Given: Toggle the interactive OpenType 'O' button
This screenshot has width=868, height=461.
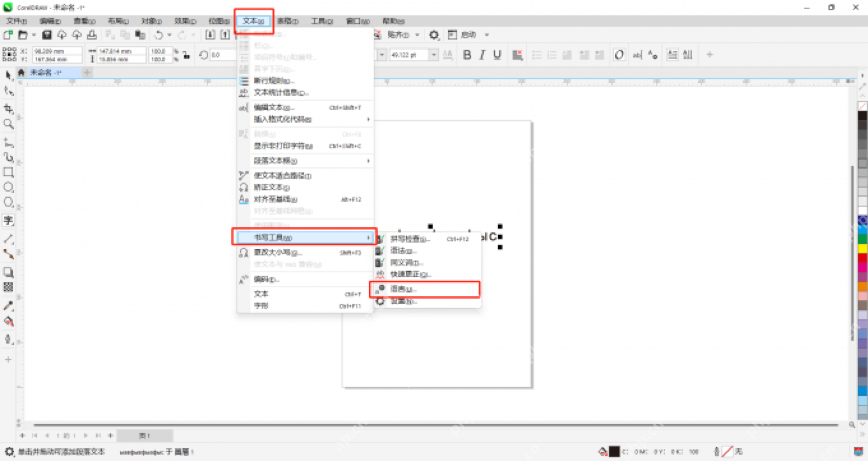Looking at the screenshot, I should click(x=618, y=55).
